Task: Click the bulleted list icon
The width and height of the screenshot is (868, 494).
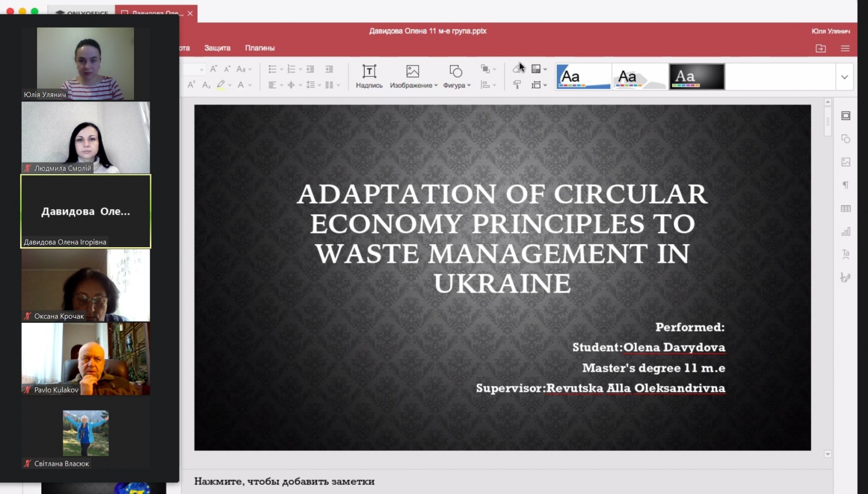Action: 272,69
